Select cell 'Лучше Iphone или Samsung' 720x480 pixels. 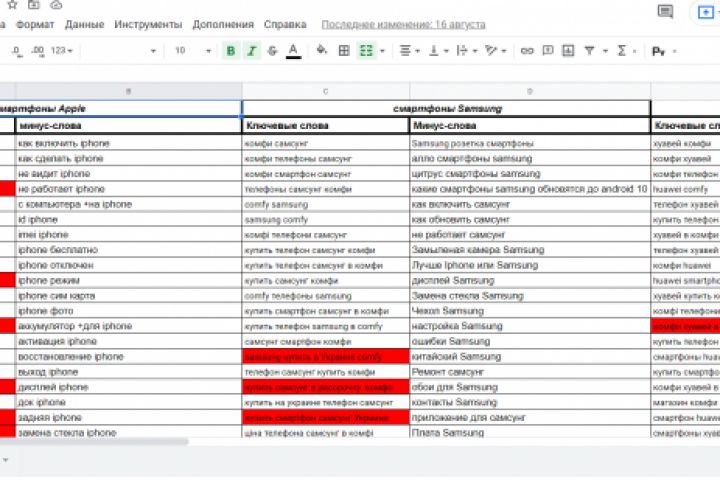pos(530,265)
